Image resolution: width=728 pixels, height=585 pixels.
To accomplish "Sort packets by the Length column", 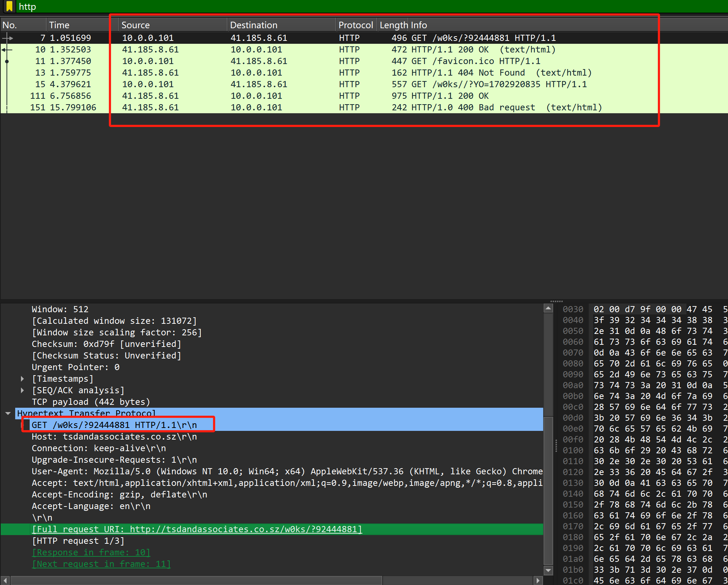I will click(393, 25).
